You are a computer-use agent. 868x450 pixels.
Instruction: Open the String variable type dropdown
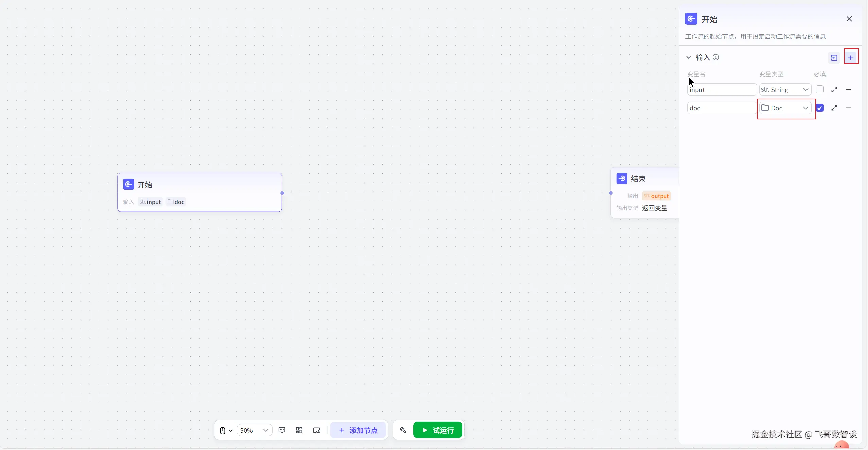coord(785,90)
